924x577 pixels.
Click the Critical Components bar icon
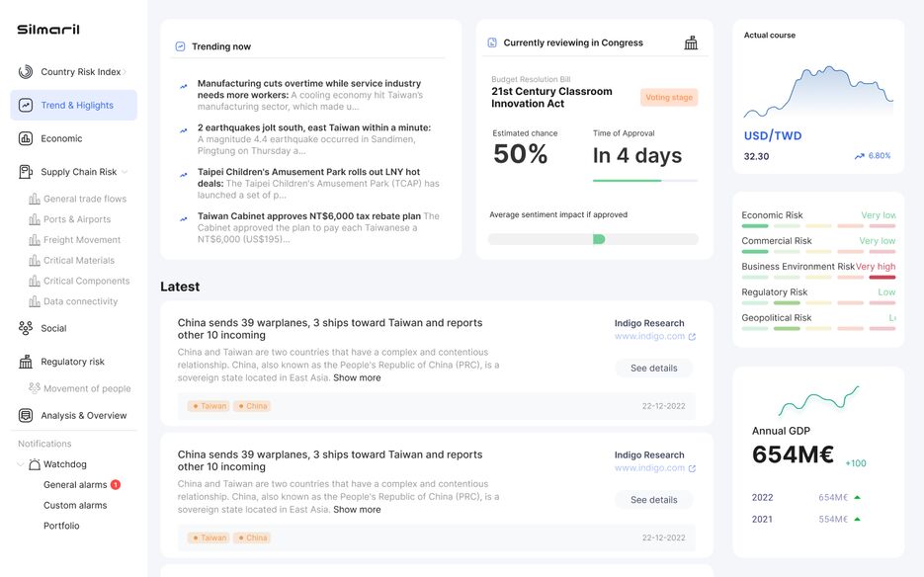tap(35, 281)
